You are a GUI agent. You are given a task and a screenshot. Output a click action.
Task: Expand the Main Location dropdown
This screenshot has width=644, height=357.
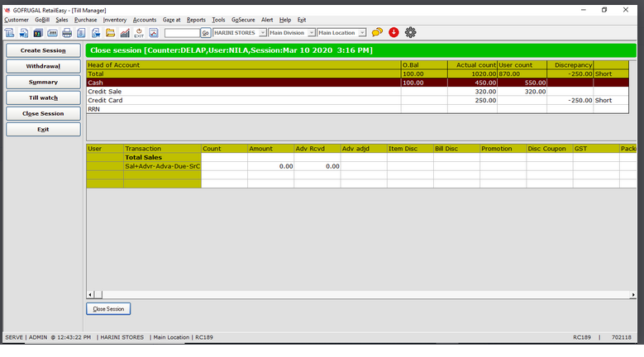[x=361, y=33]
